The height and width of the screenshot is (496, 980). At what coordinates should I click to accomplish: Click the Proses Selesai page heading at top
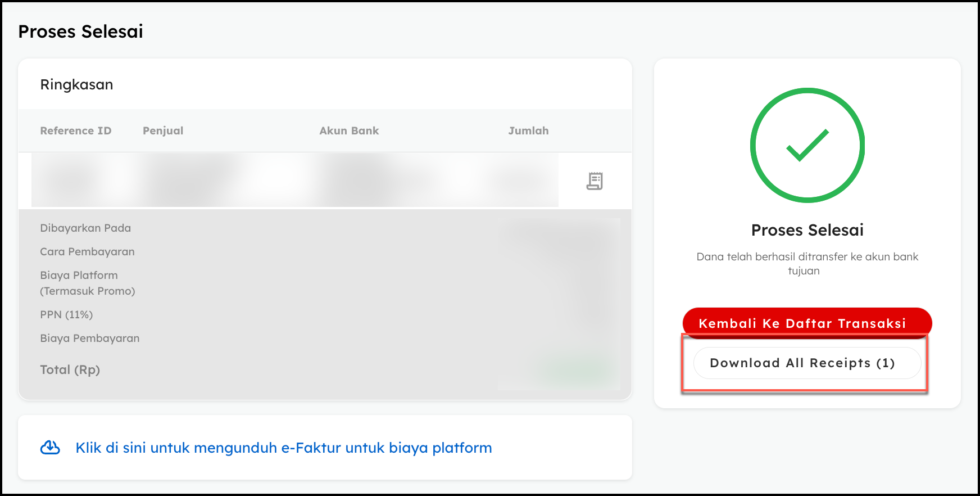coord(81,31)
